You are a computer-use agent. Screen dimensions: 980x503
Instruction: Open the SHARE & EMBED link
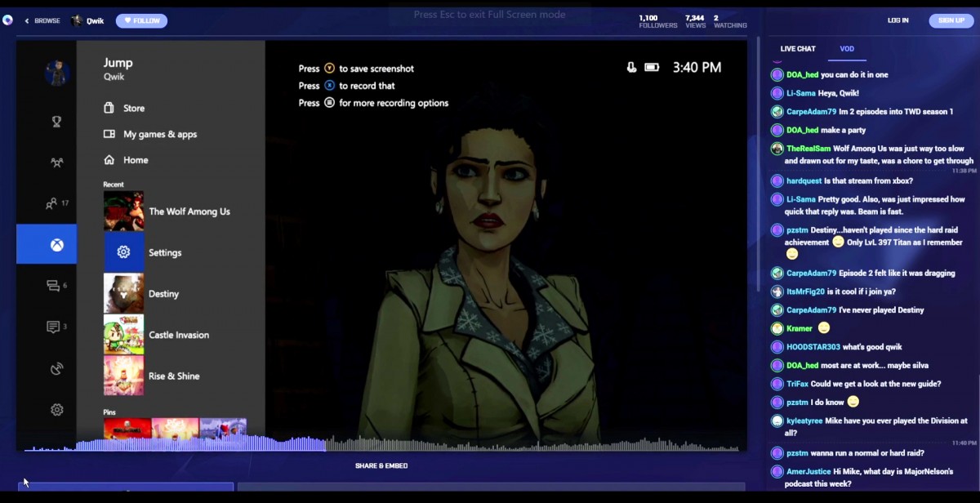381,465
